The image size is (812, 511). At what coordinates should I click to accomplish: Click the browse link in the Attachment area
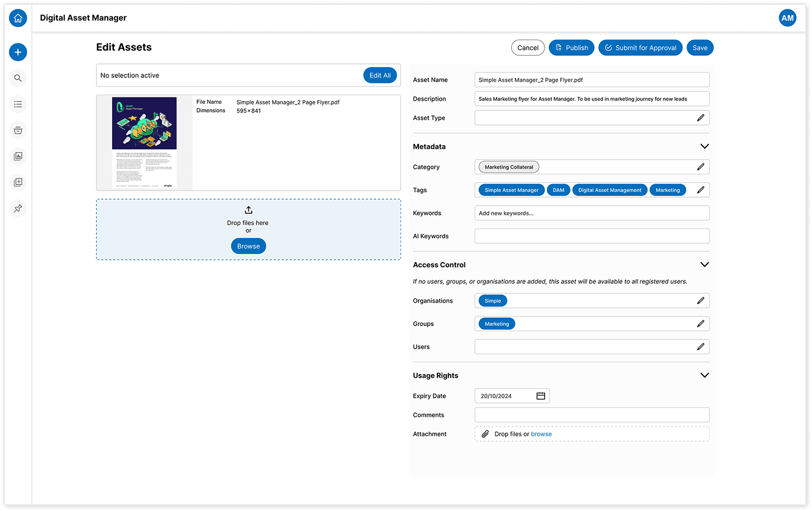(541, 434)
